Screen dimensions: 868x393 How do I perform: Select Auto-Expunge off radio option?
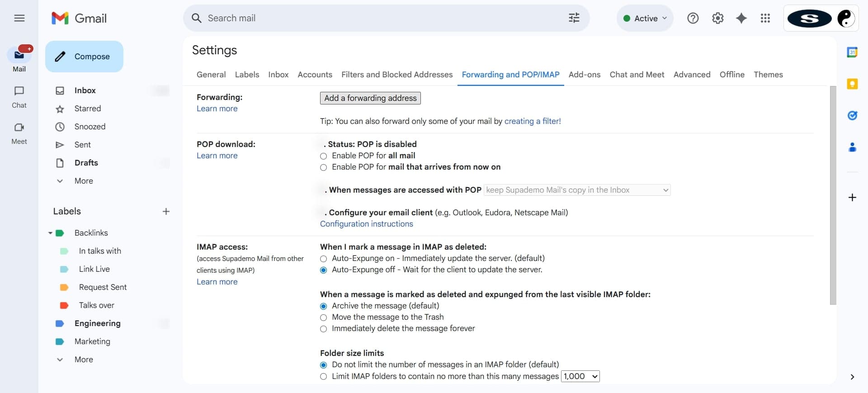(x=323, y=270)
